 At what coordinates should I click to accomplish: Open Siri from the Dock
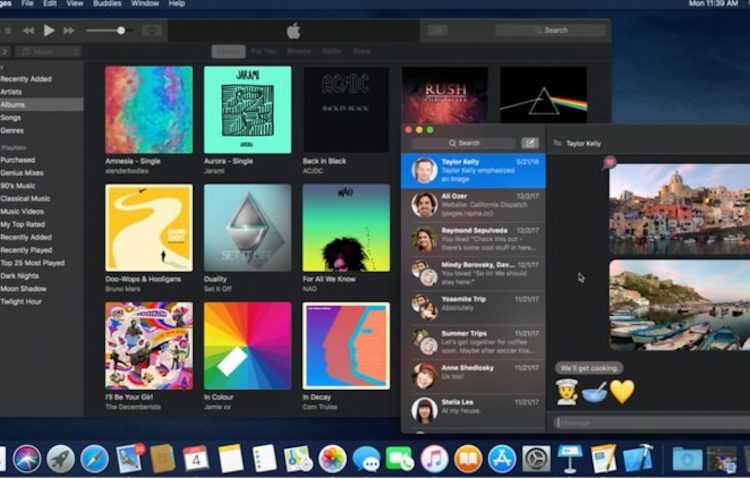(27, 459)
